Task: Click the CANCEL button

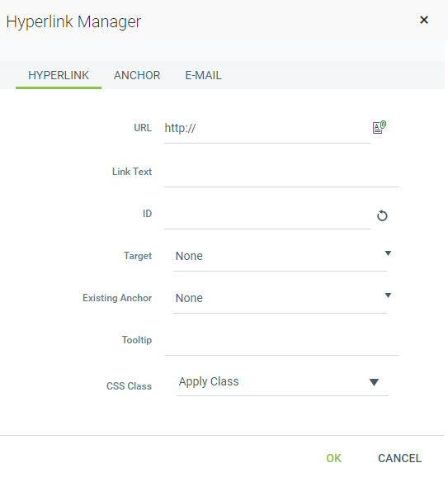Action: [399, 458]
